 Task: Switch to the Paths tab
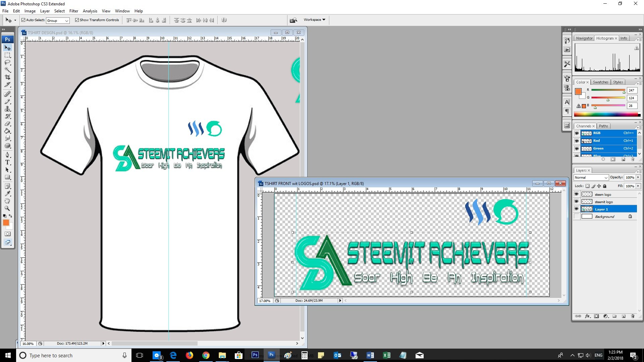(603, 126)
